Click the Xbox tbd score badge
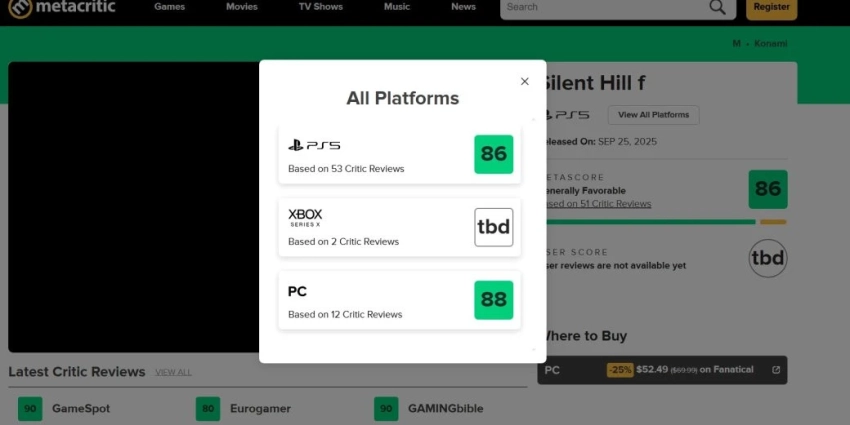Image resolution: width=850 pixels, height=425 pixels. pos(493,227)
